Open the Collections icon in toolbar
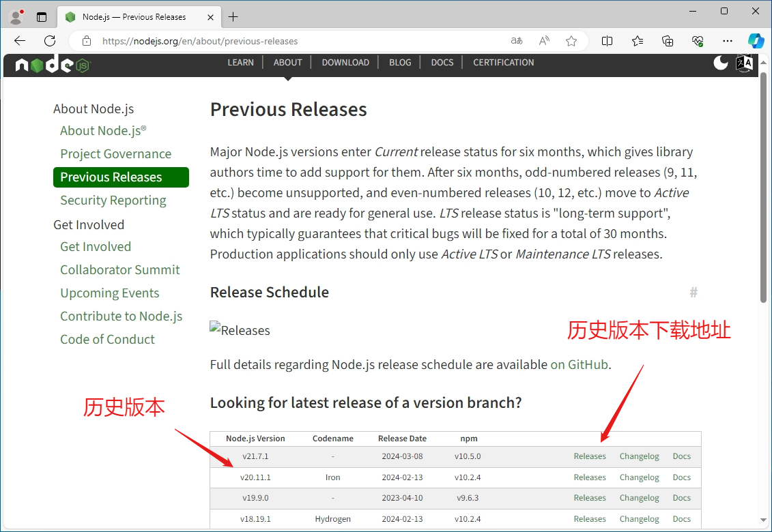This screenshot has height=532, width=772. click(668, 41)
